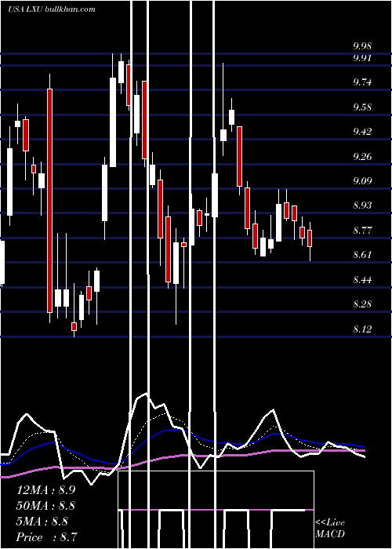Click the 'Price : 8.7' readout
This screenshot has width=392, height=549.
click(47, 537)
